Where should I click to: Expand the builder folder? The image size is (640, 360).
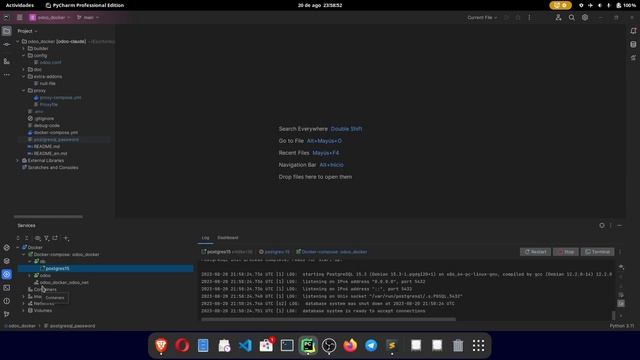coord(24,49)
